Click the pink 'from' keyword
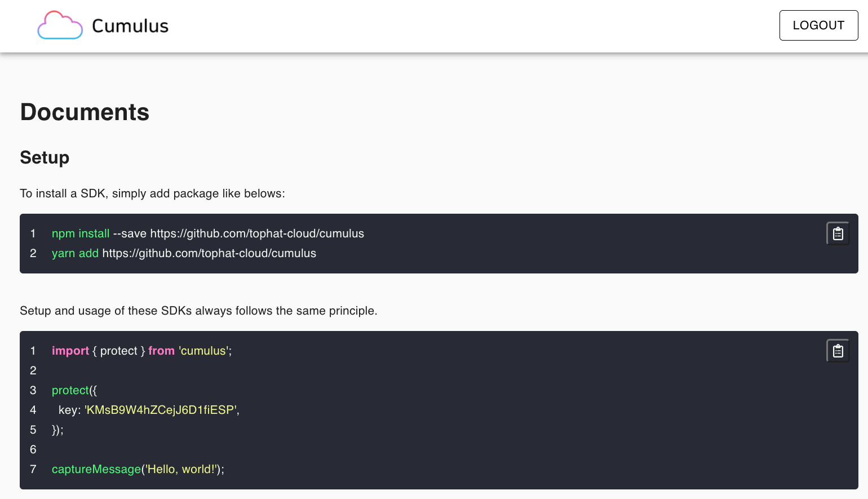Image resolution: width=868 pixels, height=499 pixels. point(161,351)
